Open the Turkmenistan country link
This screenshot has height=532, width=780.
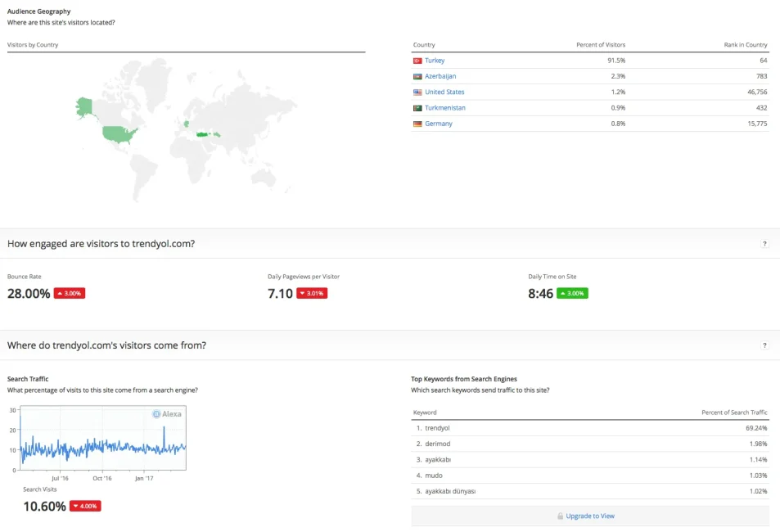444,108
